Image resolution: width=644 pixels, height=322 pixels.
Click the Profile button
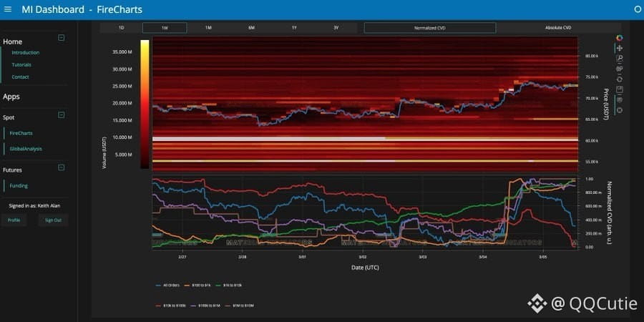14,220
